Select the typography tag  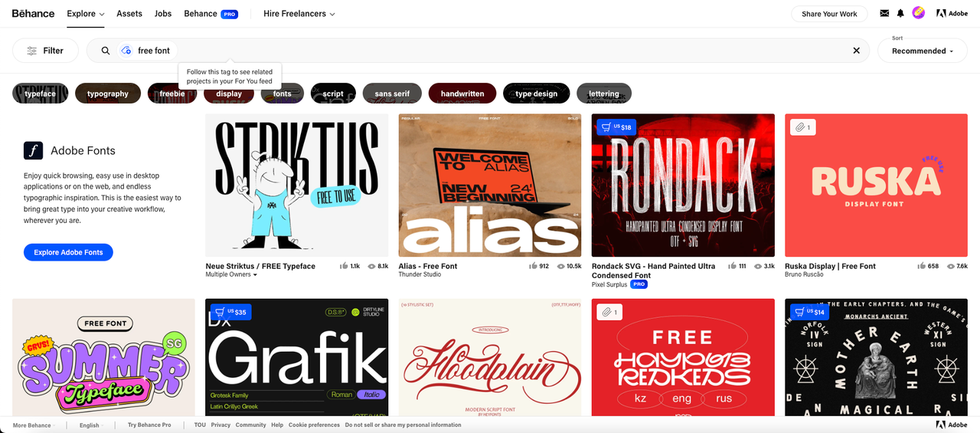108,93
